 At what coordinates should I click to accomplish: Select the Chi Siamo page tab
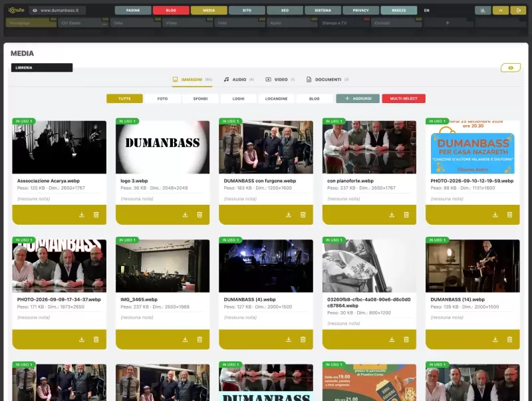click(83, 23)
